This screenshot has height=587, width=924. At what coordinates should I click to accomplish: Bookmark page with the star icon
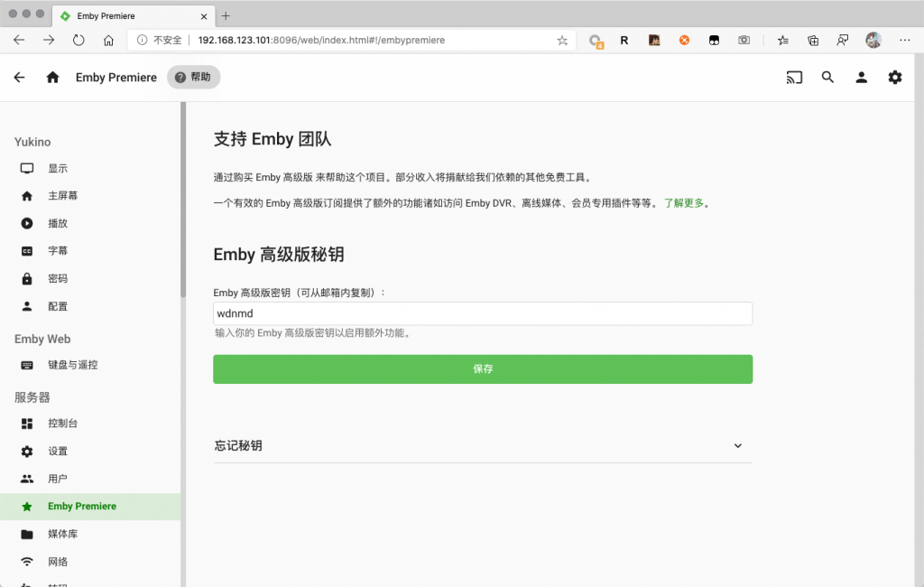562,41
